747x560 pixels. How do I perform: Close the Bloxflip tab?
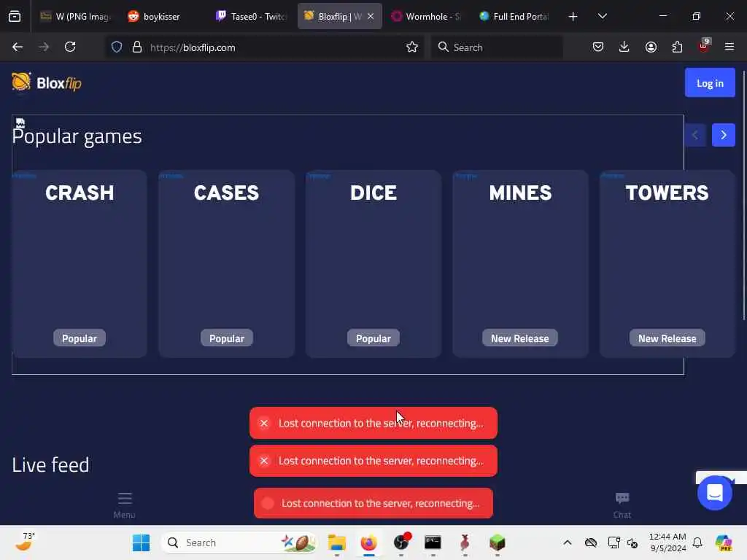[370, 16]
